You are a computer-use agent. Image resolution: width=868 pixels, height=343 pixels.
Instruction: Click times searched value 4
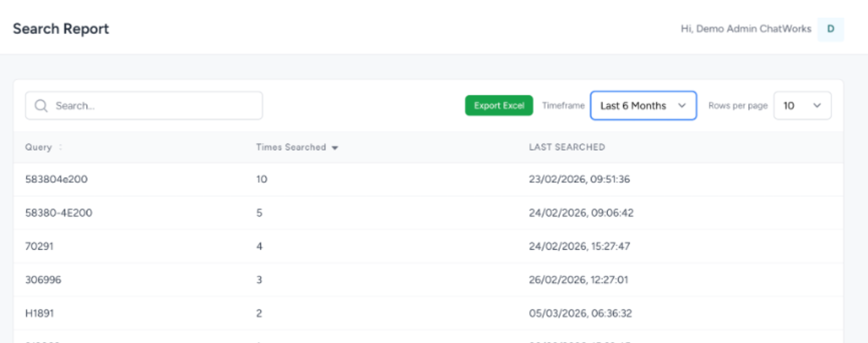coord(259,246)
